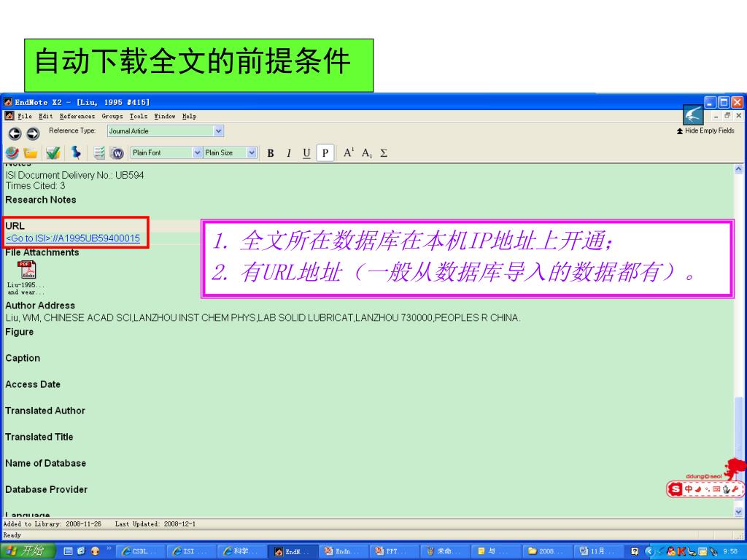Insert Symbol with Sigma button
The width and height of the screenshot is (747, 560).
(384, 153)
